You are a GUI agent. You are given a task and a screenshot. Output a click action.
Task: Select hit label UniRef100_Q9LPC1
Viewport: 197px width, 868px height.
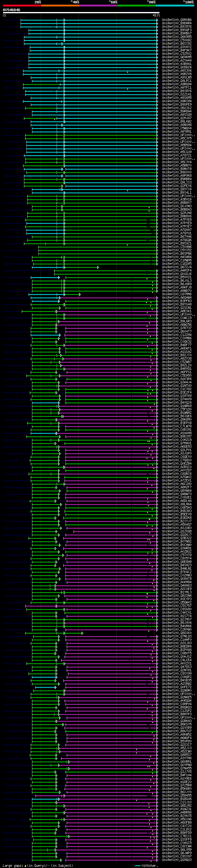pos(177,81)
